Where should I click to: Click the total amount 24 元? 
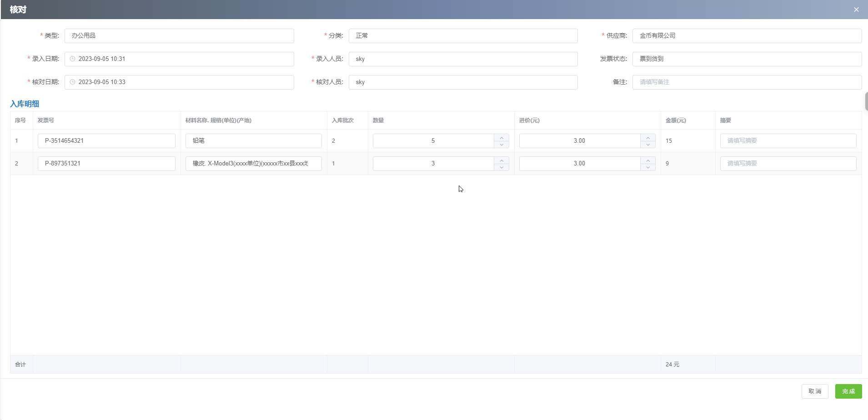[672, 365]
